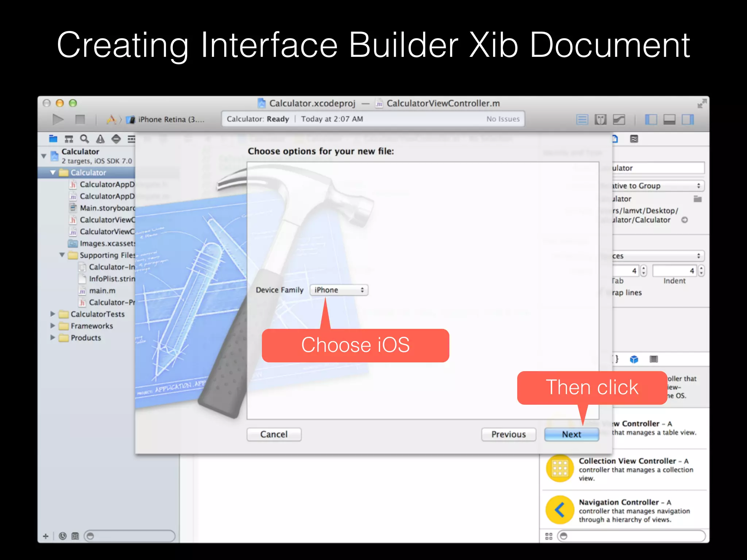Toggle the Debug area visibility
747x560 pixels.
pos(669,119)
